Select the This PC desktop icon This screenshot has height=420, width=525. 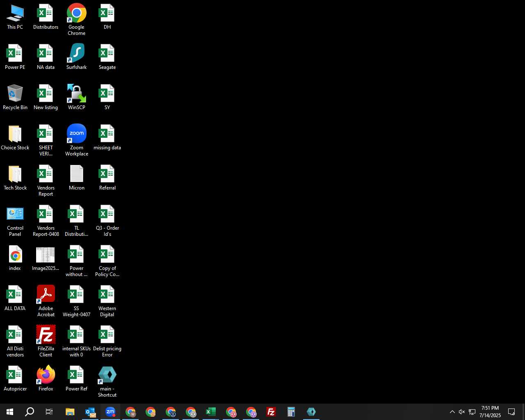(x=15, y=17)
